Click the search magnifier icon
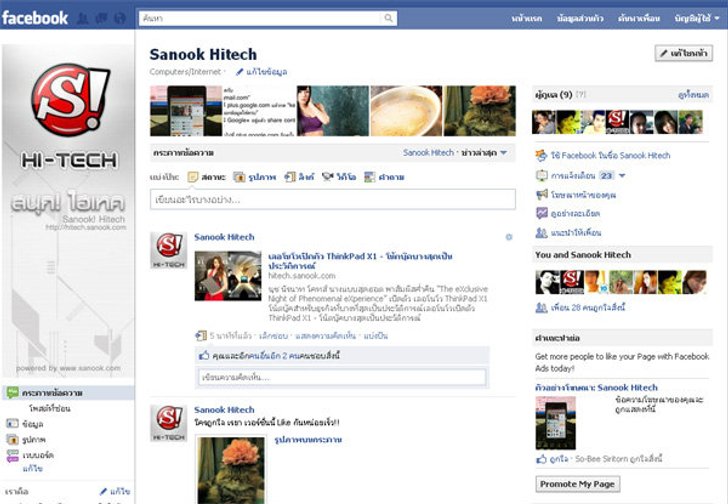 click(x=388, y=18)
